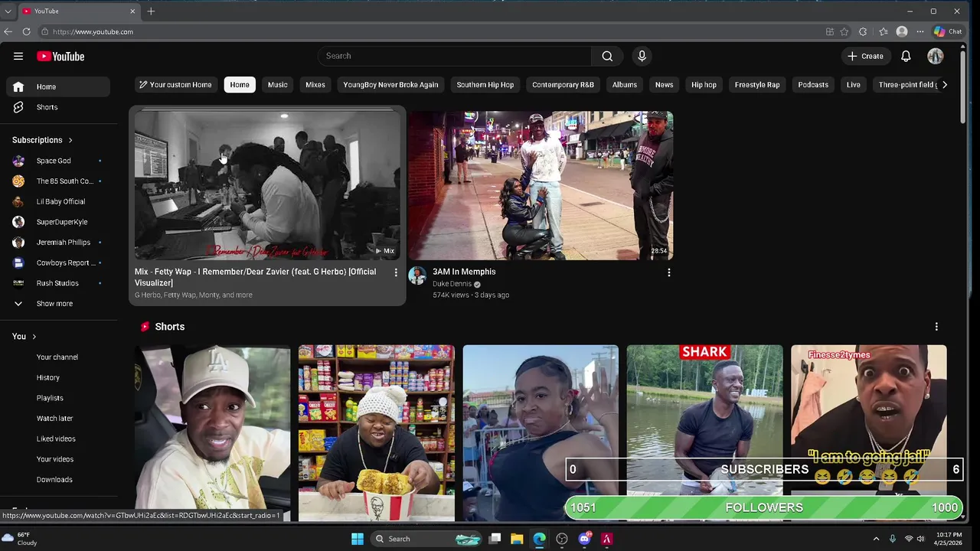Viewport: 980px width, 551px height.
Task: Play the Finesse2tymes short
Action: [x=869, y=433]
